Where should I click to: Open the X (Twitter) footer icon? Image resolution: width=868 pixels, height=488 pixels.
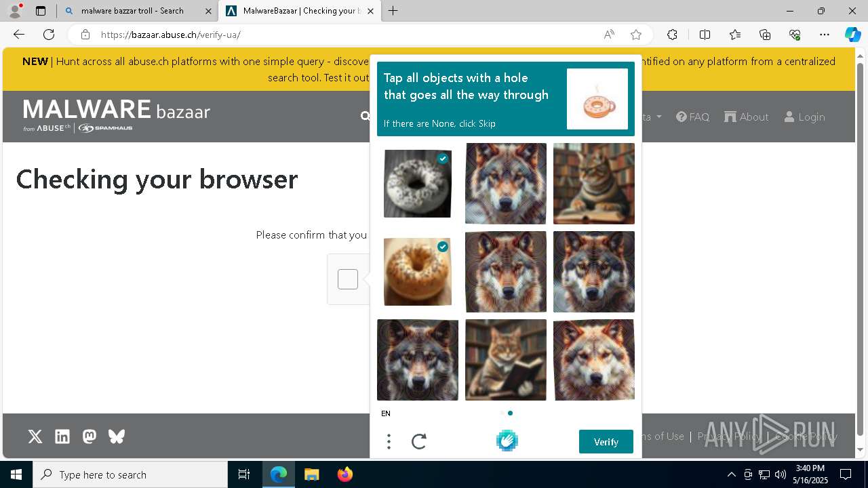(x=35, y=436)
